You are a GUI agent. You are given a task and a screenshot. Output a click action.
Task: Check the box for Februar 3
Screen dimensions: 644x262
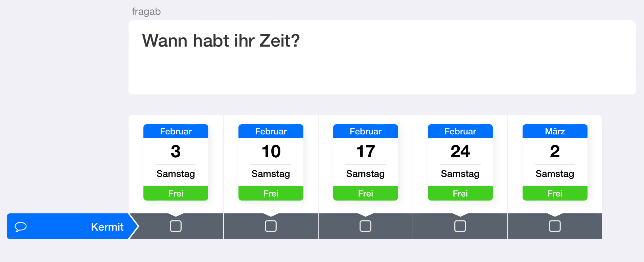click(176, 226)
